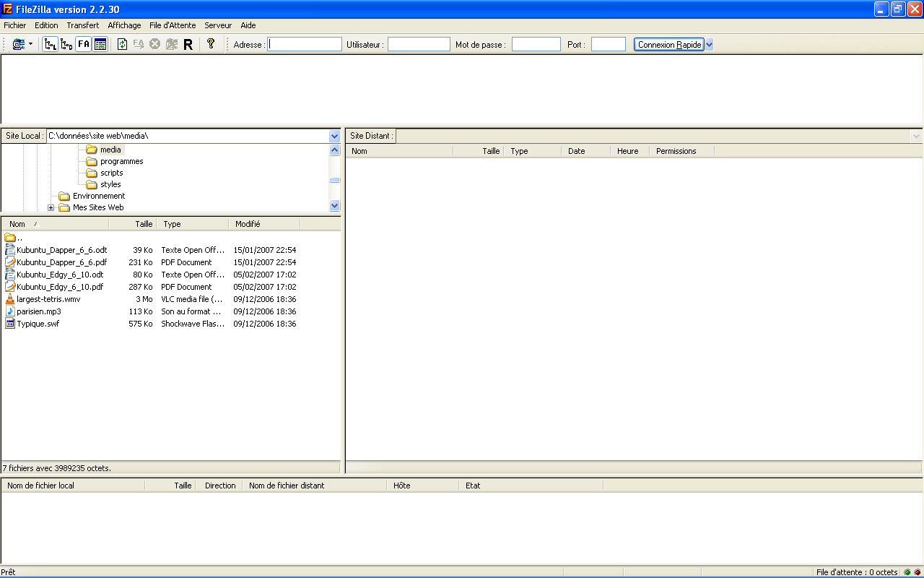
Task: Click the Mot de passe field
Action: (536, 44)
